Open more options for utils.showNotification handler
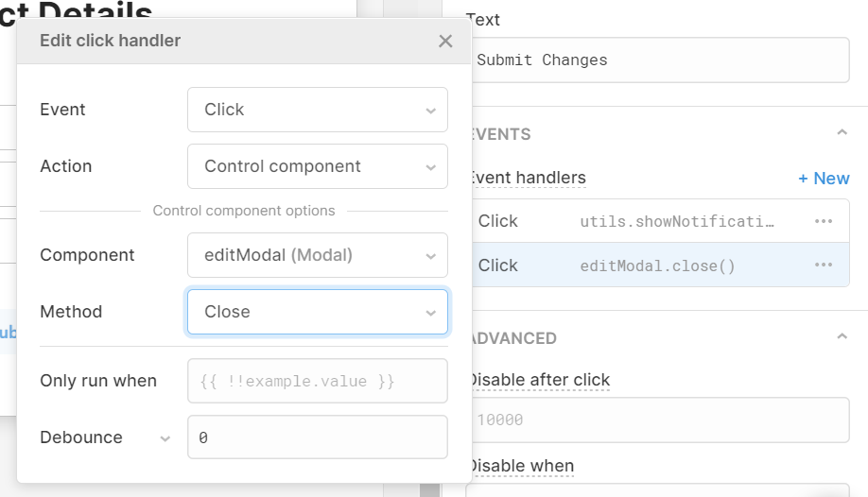Screen dimensions: 868x497 click(x=823, y=221)
